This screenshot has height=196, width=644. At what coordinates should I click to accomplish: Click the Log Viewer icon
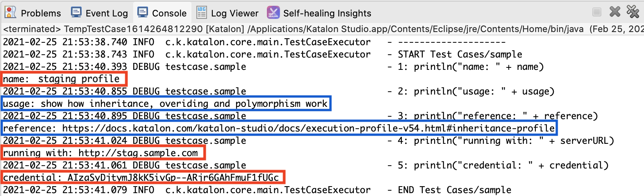point(202,13)
